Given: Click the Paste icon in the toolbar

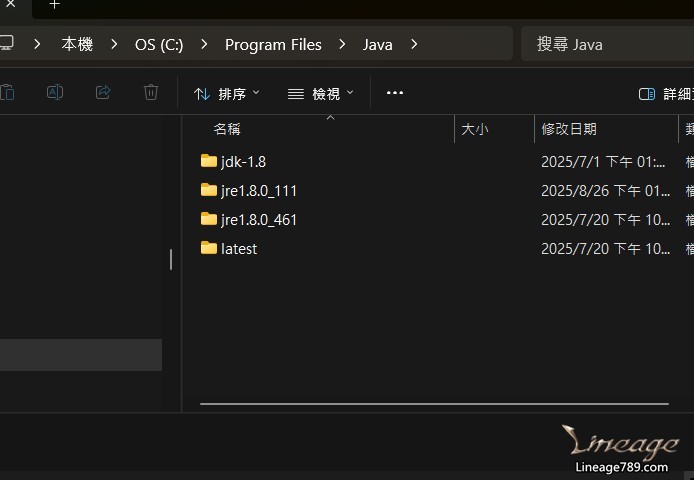Looking at the screenshot, I should 7,93.
